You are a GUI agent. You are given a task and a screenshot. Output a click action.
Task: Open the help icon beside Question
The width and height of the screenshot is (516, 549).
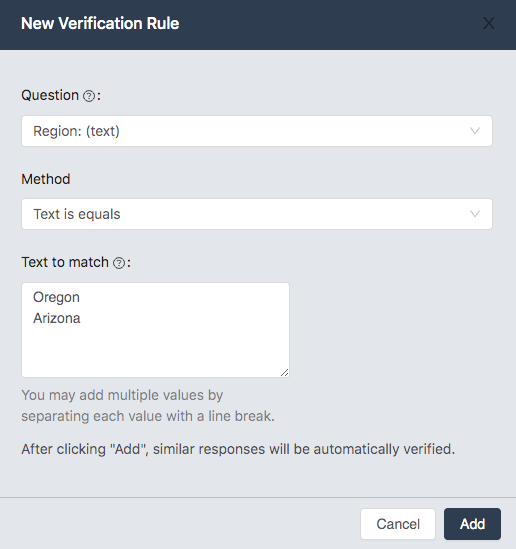pos(89,96)
